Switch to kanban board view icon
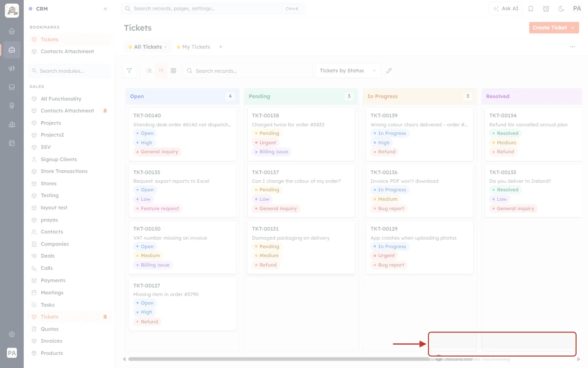This screenshot has height=368, width=588. coord(161,71)
